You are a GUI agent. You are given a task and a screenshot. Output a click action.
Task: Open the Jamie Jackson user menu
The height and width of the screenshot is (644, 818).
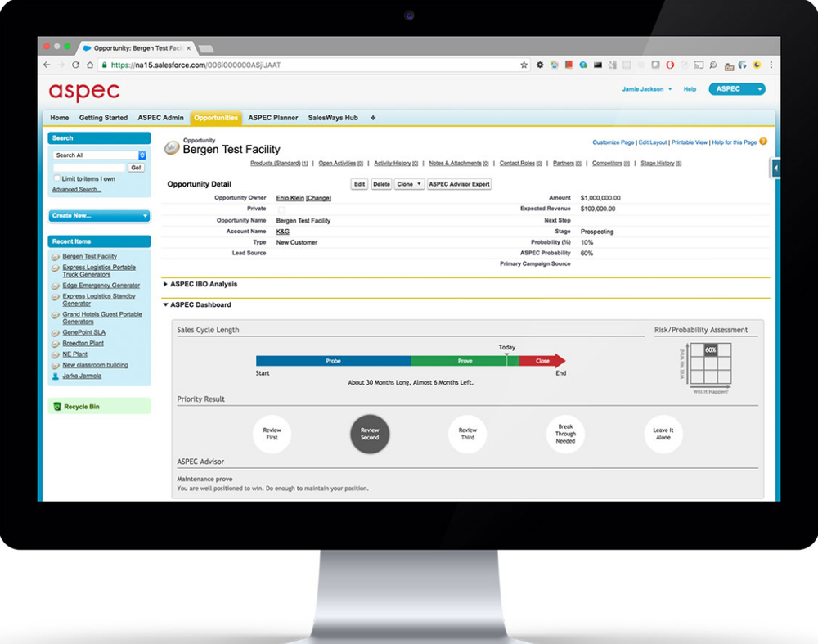(x=647, y=89)
